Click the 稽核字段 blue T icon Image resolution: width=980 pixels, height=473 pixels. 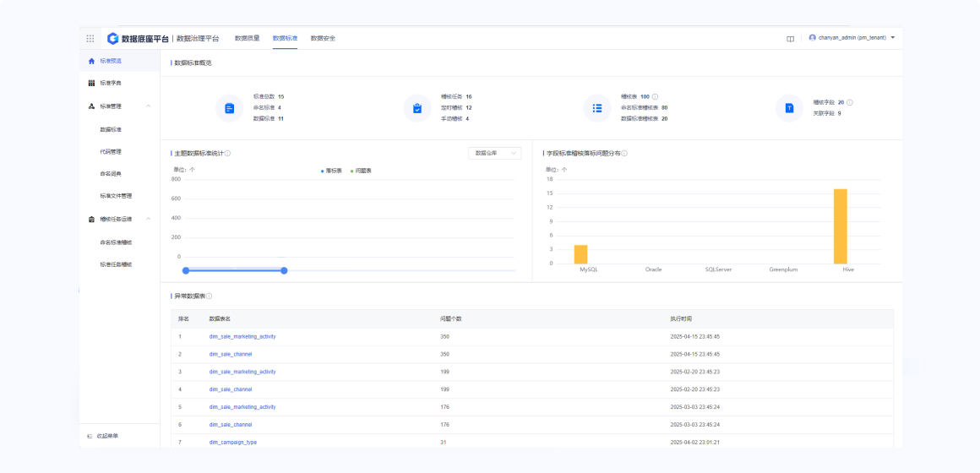tap(789, 108)
